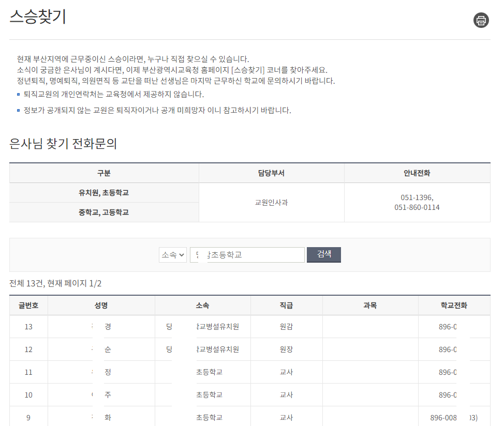Click the 글번호 column header
Screen dimensions: 504x426
pos(28,306)
